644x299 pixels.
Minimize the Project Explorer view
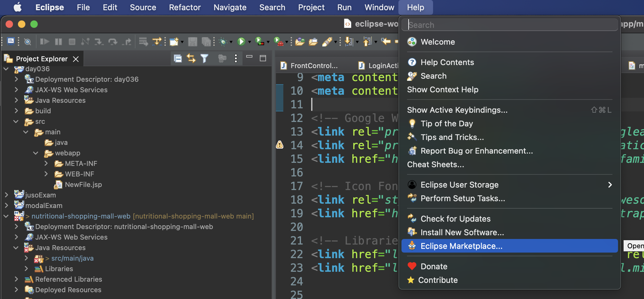249,57
